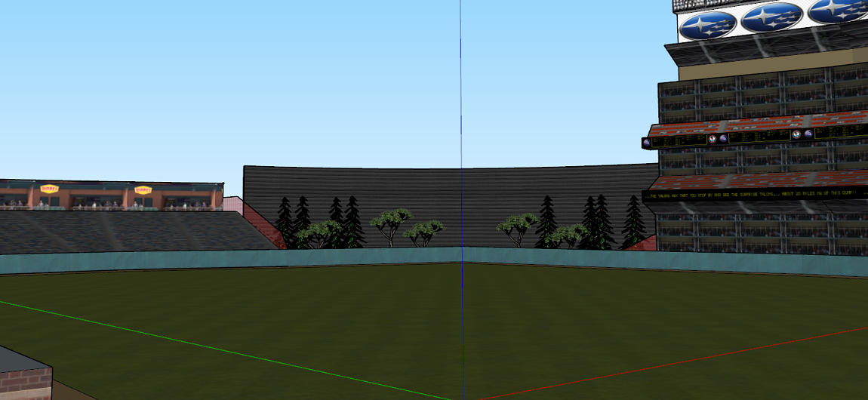Image resolution: width=868 pixels, height=400 pixels.
Task: Select the left Denny's sign on the building
Action: click(50, 189)
